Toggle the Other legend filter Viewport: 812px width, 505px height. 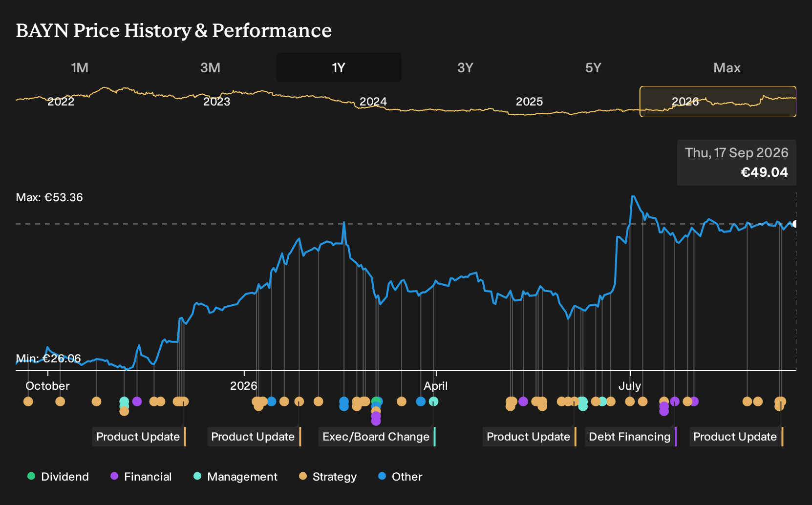(400, 476)
